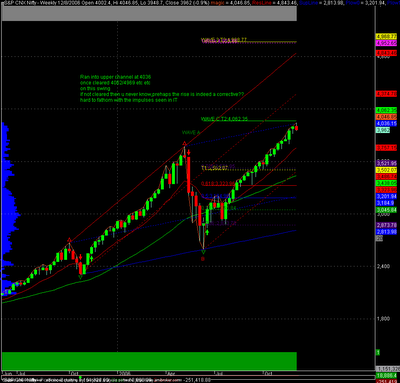Select the yellow 4,988.77 price label
The height and width of the screenshot is (383, 400).
click(386, 36)
